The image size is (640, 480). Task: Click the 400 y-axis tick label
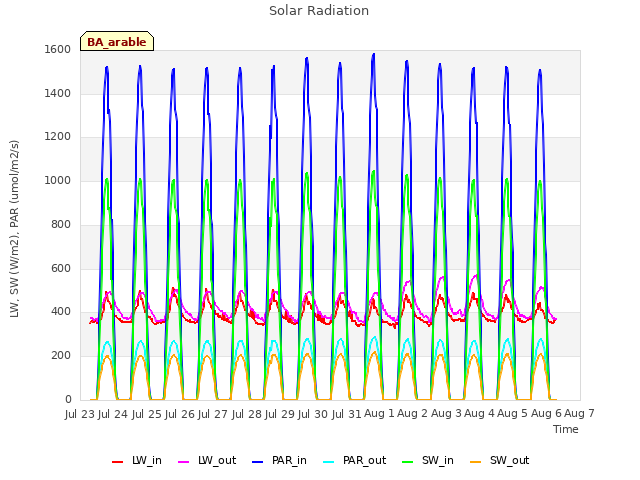[61, 312]
